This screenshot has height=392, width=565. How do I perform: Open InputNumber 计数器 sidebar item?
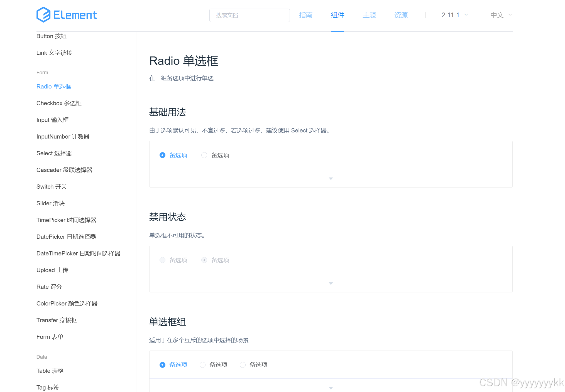[63, 137]
